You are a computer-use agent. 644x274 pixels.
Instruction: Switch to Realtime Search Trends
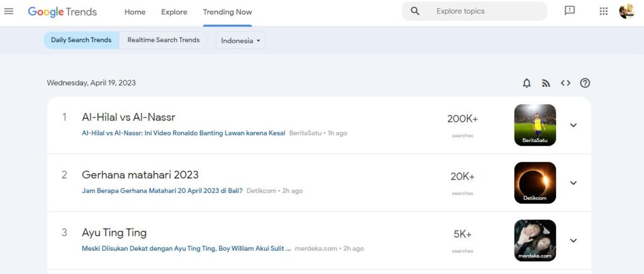[164, 40]
